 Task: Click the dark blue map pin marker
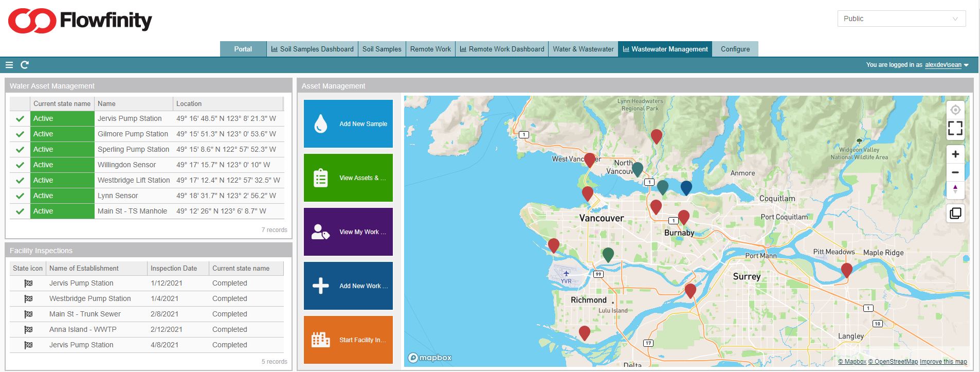(686, 187)
